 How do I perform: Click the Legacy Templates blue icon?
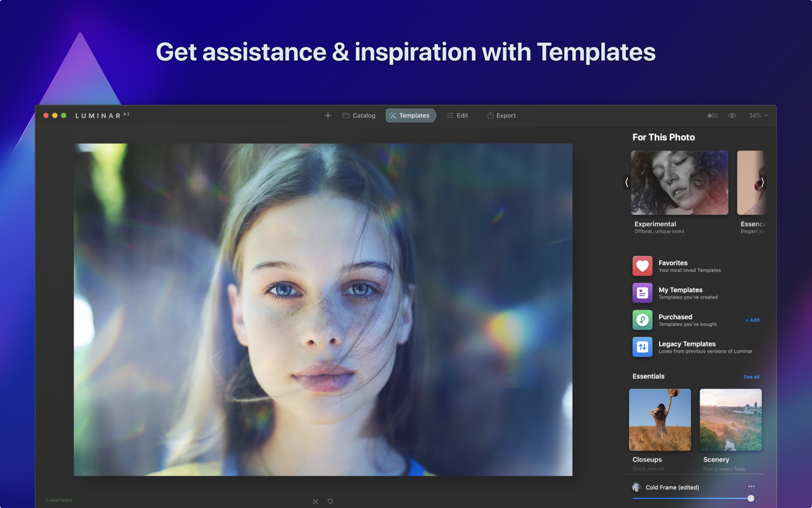pos(642,347)
